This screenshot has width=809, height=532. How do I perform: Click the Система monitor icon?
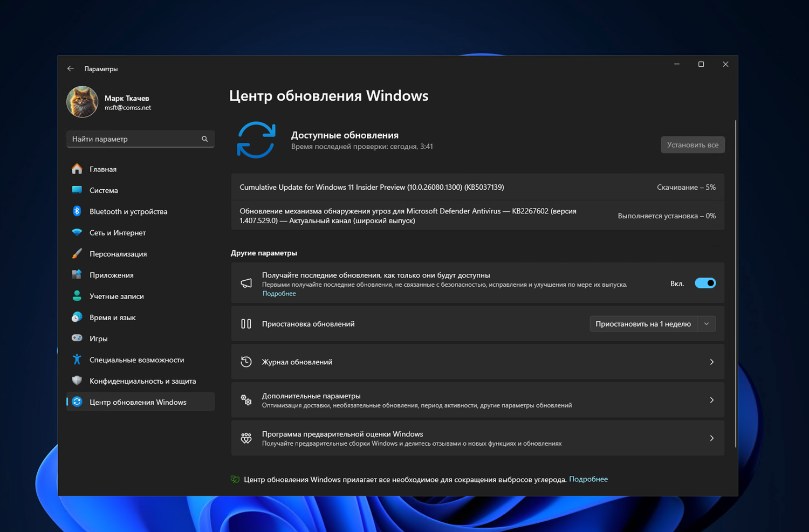[77, 190]
